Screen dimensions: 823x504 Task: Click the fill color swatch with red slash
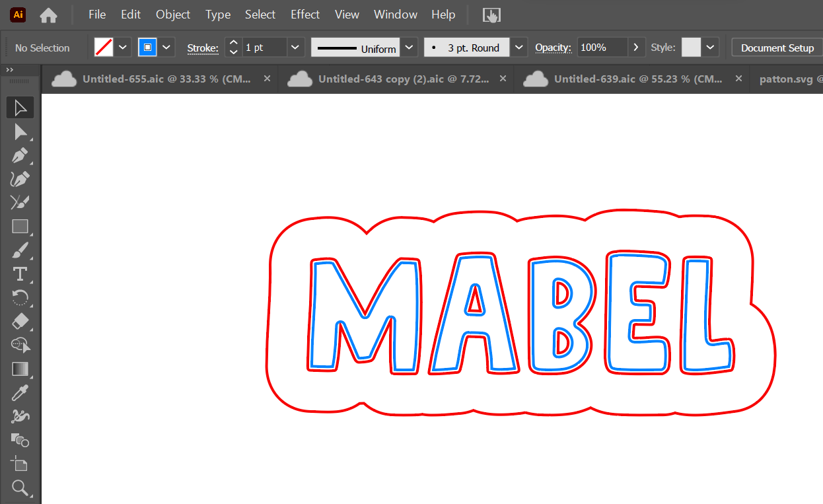tap(104, 48)
